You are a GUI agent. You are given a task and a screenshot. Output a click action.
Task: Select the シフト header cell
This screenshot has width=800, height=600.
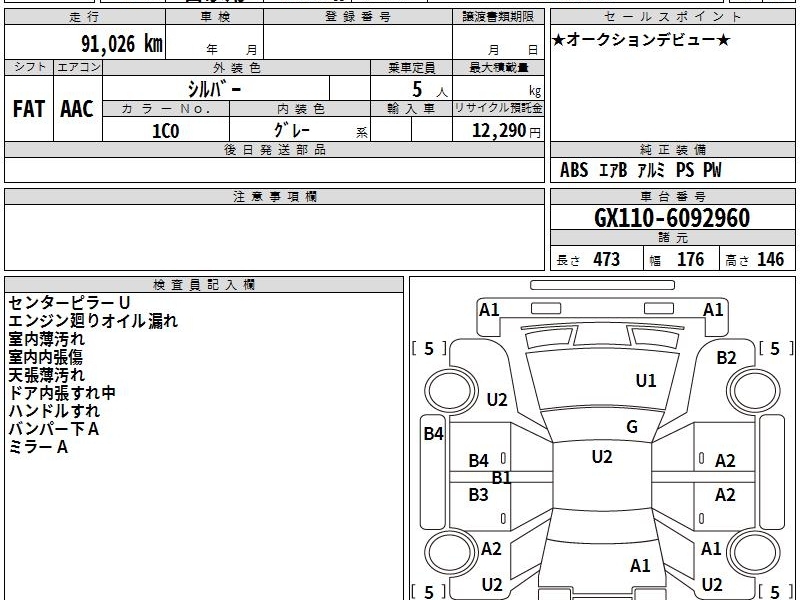coord(30,67)
